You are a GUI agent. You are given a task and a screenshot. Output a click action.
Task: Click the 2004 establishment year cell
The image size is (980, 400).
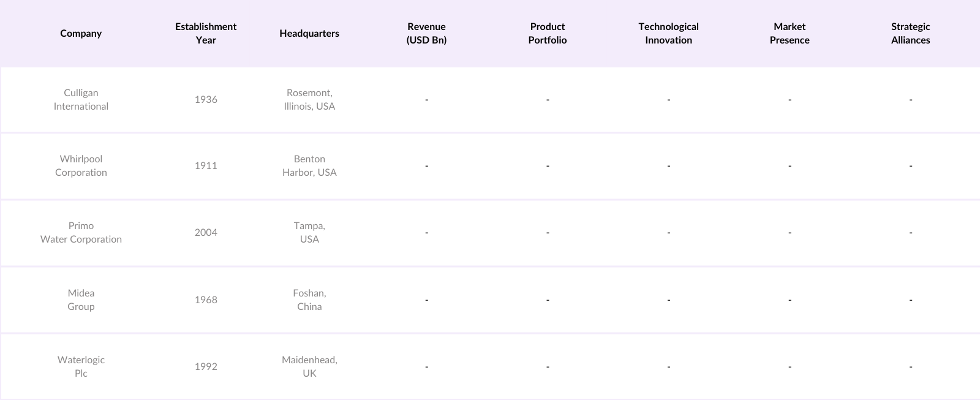[x=206, y=232]
